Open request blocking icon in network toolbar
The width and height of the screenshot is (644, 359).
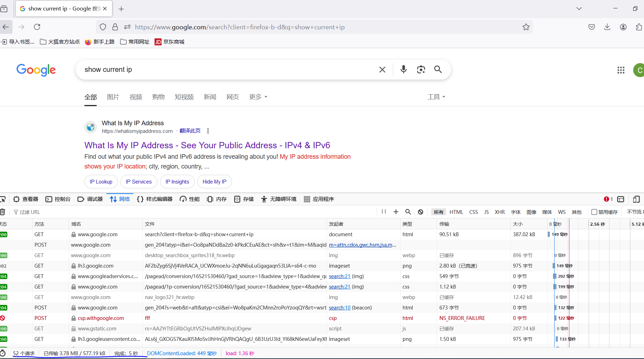(421, 212)
